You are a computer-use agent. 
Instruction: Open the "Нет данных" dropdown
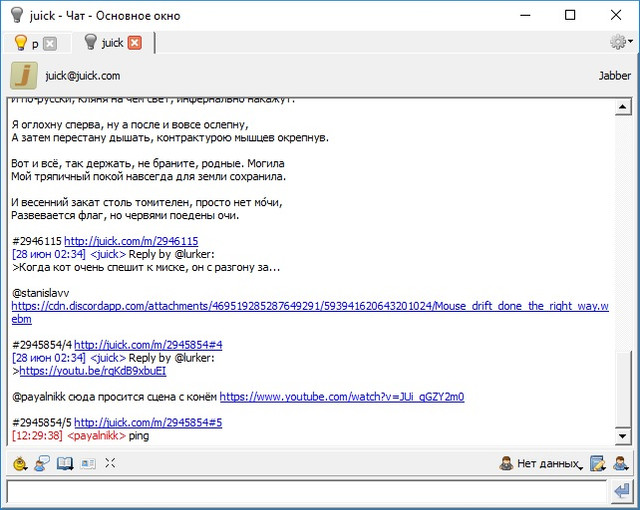(541, 464)
